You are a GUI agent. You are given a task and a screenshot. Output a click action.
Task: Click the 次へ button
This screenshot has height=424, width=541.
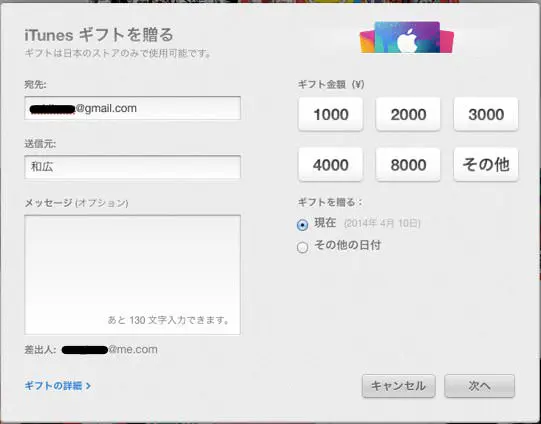click(x=480, y=386)
